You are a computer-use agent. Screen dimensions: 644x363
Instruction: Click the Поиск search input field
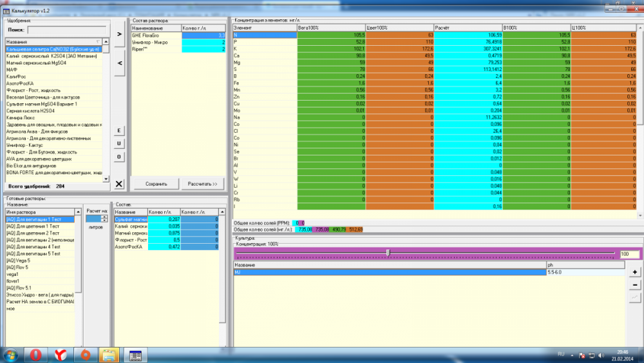click(67, 30)
